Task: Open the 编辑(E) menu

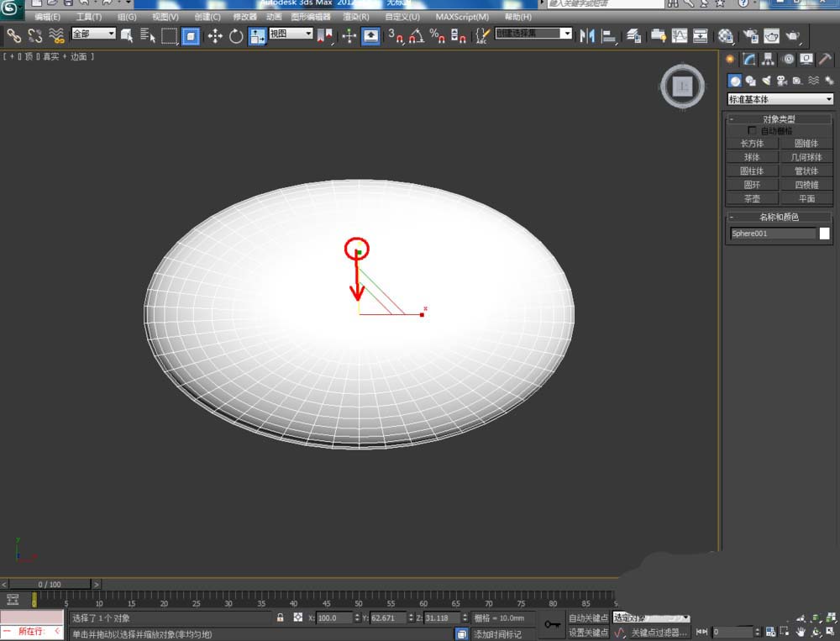Action: coord(47,17)
